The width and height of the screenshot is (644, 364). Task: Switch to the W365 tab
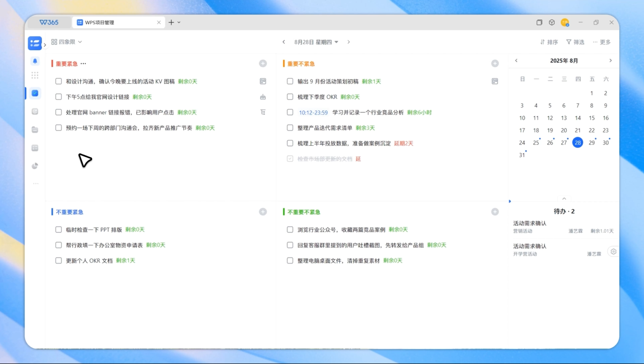click(49, 22)
